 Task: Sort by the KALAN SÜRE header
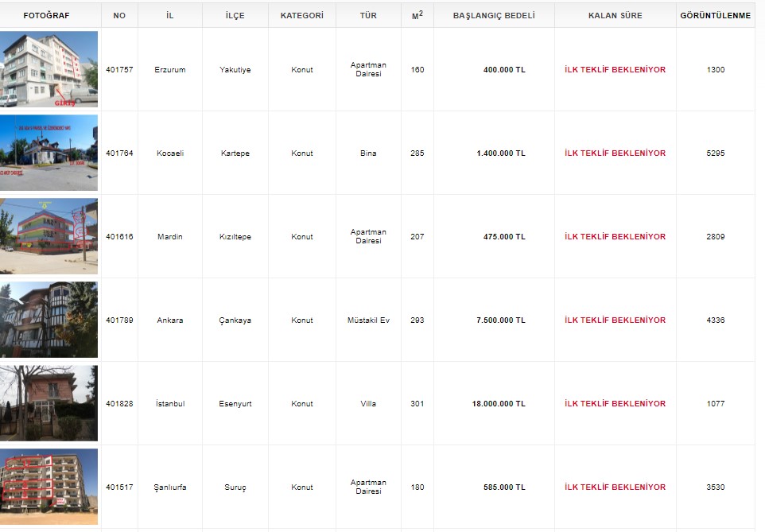[615, 16]
